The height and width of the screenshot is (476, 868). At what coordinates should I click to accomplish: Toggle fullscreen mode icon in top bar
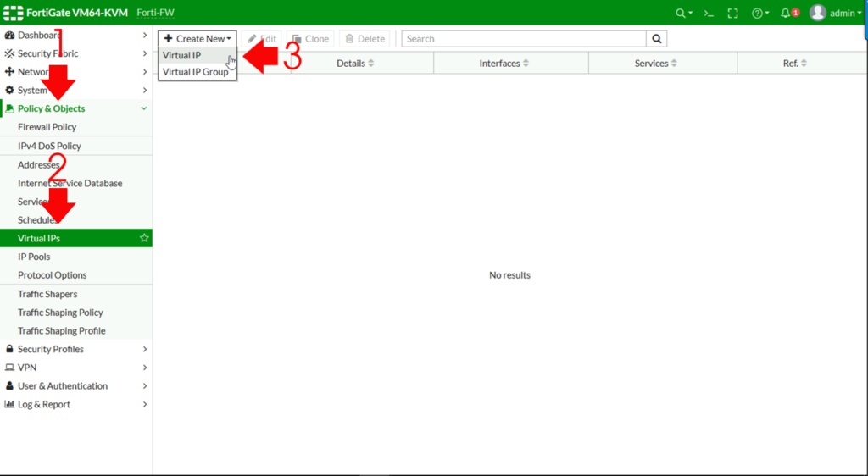(x=733, y=13)
